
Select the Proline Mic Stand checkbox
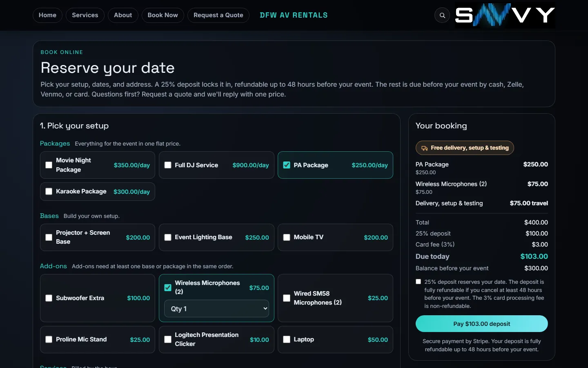point(49,339)
